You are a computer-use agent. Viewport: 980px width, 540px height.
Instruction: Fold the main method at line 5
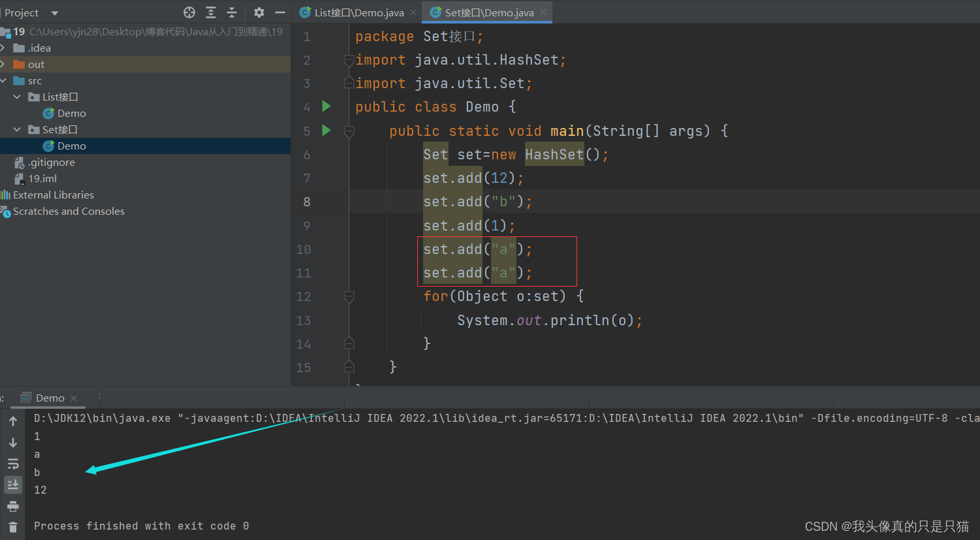pyautogui.click(x=349, y=131)
